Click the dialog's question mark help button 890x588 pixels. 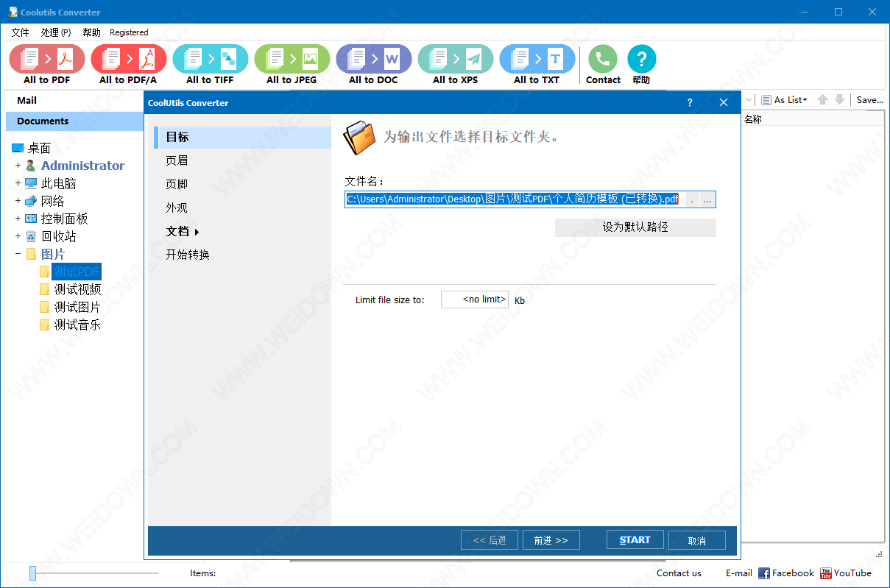[690, 102]
